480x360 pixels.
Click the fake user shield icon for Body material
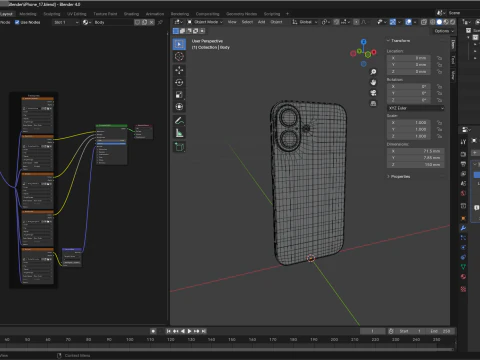pos(137,22)
